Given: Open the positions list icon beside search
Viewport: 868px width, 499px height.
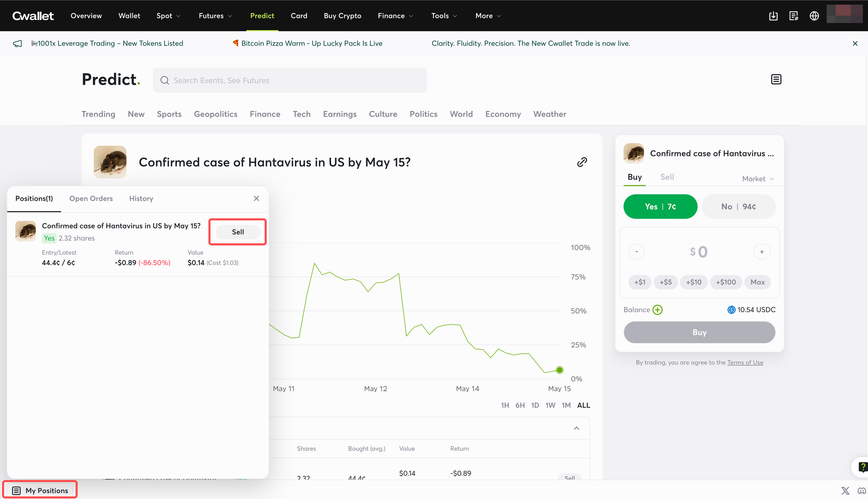Looking at the screenshot, I should tap(776, 79).
